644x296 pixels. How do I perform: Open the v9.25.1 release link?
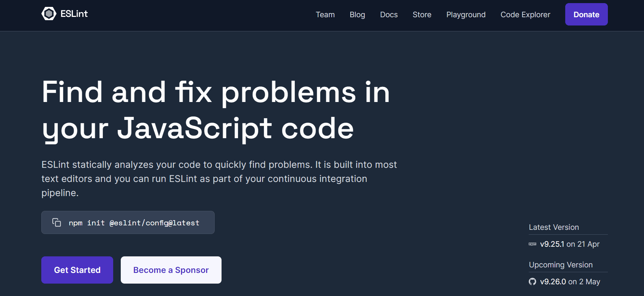coord(552,244)
